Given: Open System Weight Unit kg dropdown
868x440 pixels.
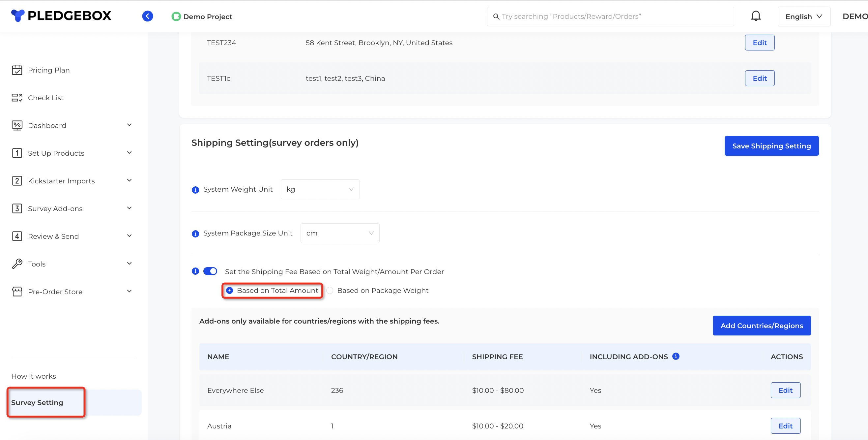Looking at the screenshot, I should pyautogui.click(x=320, y=189).
